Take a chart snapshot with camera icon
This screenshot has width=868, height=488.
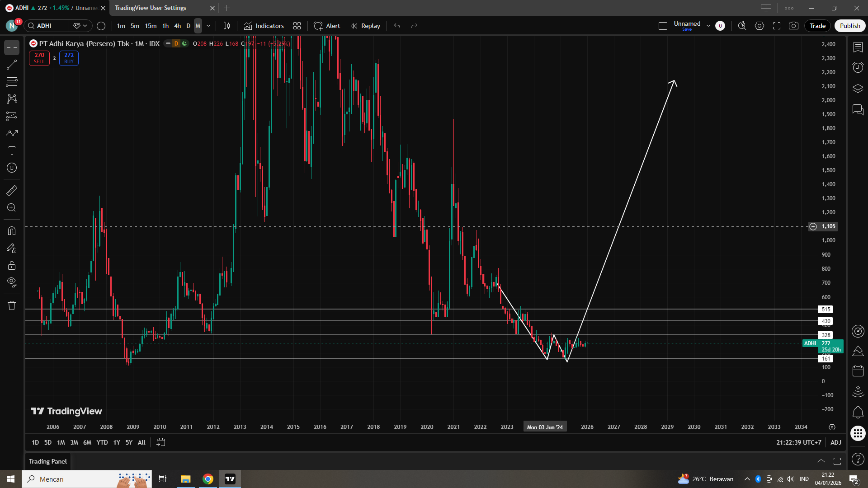click(x=793, y=26)
